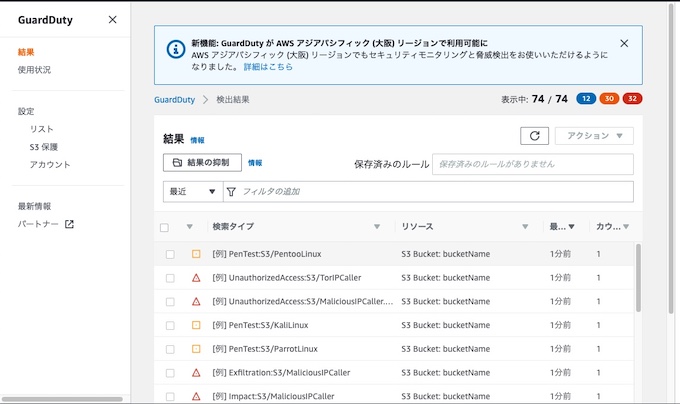680x404 pixels.
Task: Open リスト under settings
Action: [42, 129]
